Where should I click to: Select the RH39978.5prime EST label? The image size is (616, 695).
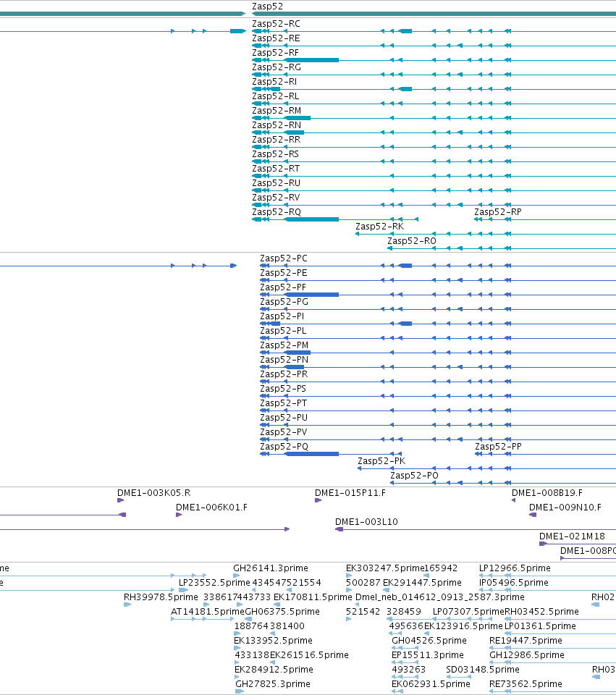(x=161, y=597)
